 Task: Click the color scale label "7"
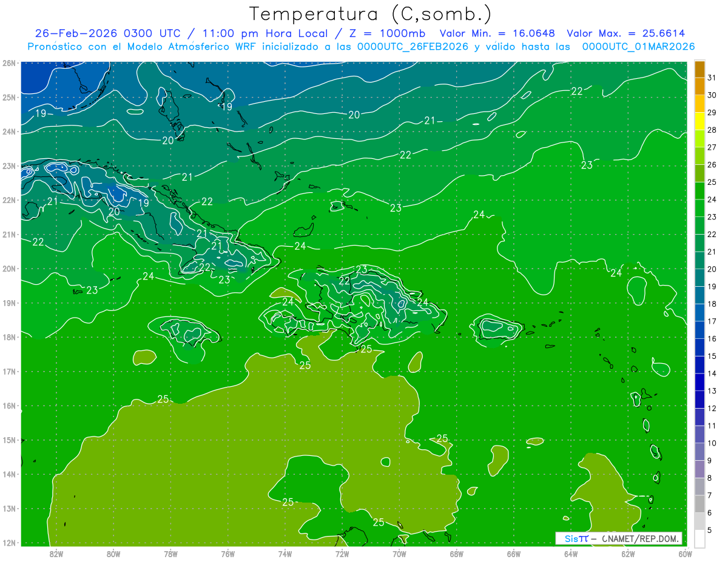pyautogui.click(x=710, y=496)
